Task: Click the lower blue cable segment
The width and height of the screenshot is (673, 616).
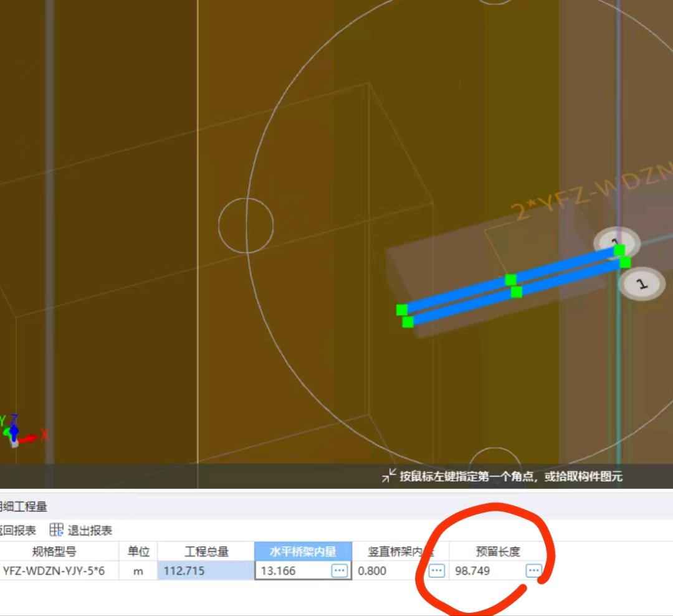Action: 517,292
